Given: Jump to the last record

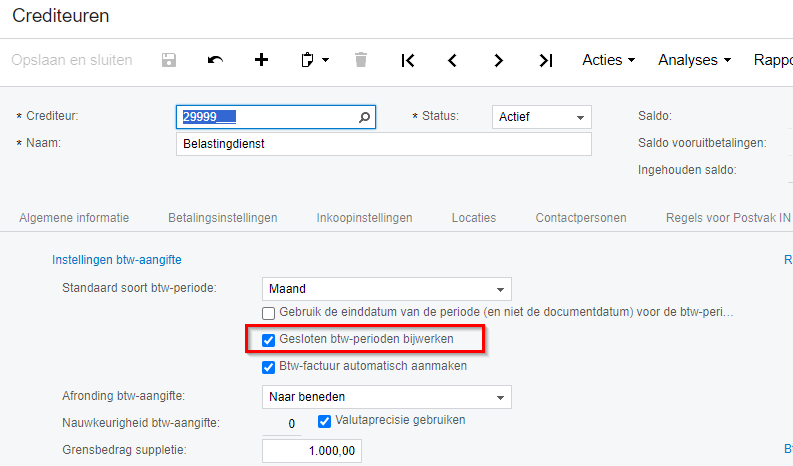Looking at the screenshot, I should coord(545,60).
